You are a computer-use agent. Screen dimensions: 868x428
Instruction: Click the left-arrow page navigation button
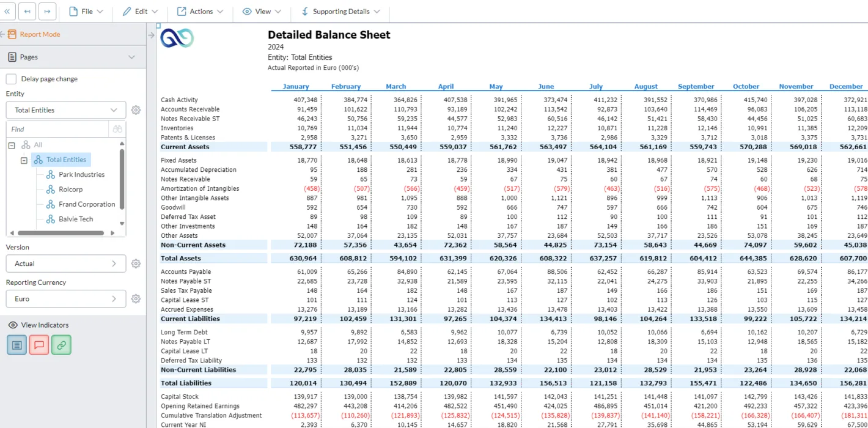28,11
